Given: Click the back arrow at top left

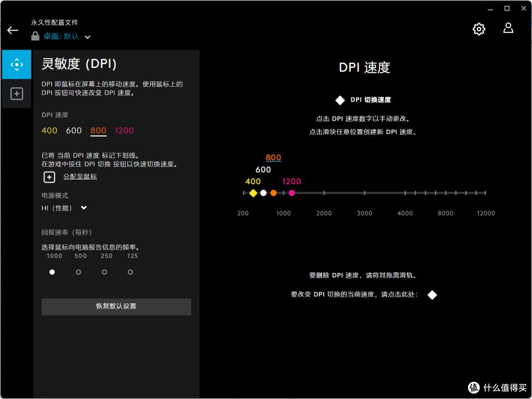Looking at the screenshot, I should [x=12, y=30].
